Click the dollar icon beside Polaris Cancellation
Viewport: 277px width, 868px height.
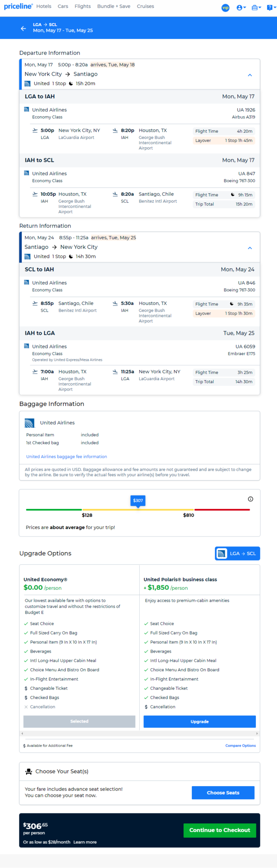tap(146, 707)
